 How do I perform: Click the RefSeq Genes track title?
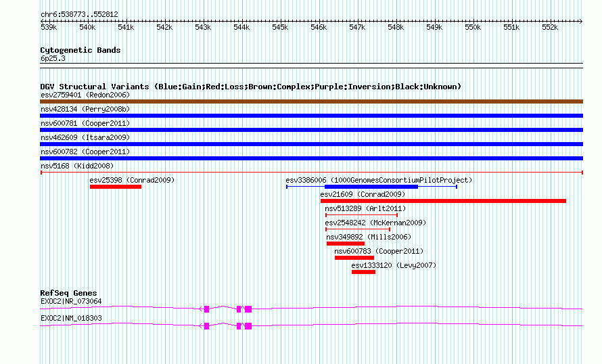68,293
